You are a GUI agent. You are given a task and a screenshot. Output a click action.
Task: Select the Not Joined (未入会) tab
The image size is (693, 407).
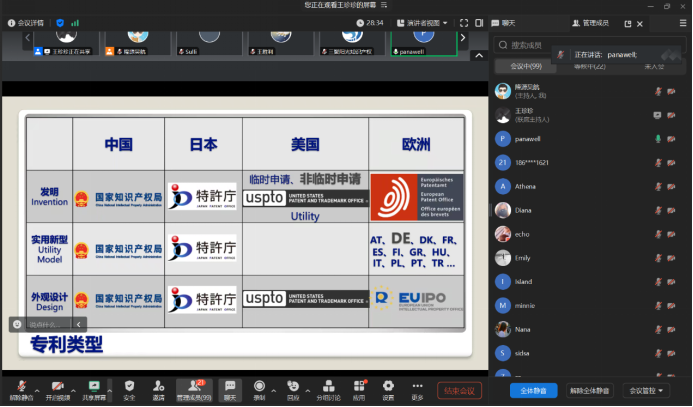(654, 66)
